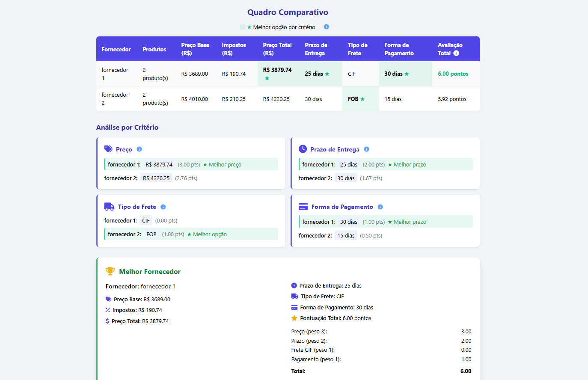Click the Pagamento (peso 1): breakdown label

[316, 359]
